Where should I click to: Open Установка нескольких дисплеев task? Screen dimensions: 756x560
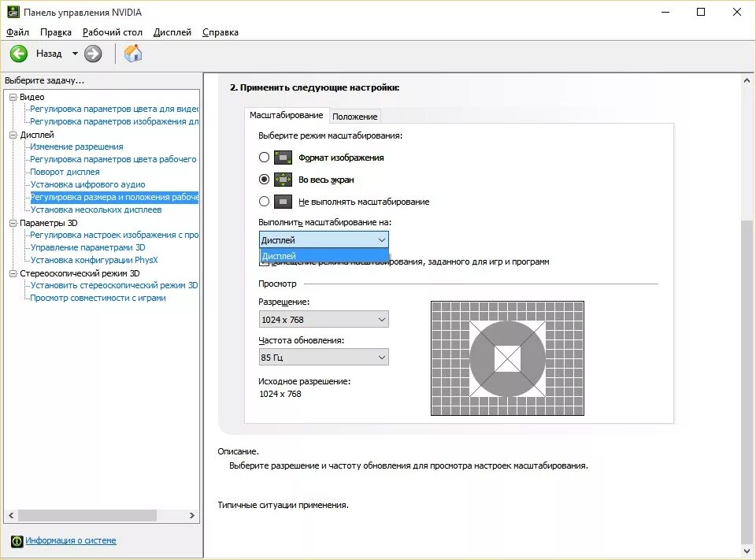pyautogui.click(x=96, y=210)
